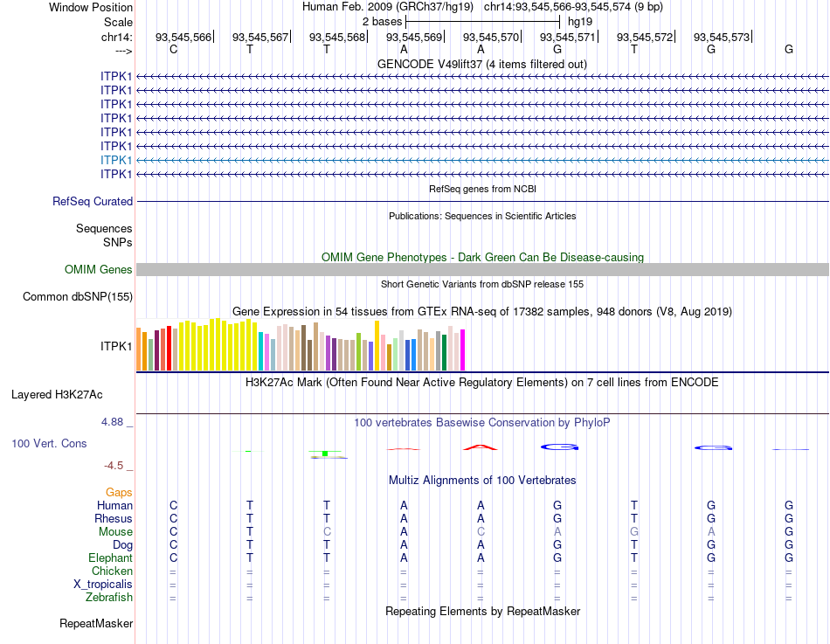Select the Mouse alignment row label
830x644 pixels.
115,532
